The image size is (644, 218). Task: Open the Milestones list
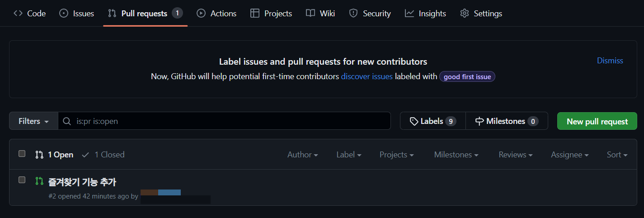click(507, 121)
